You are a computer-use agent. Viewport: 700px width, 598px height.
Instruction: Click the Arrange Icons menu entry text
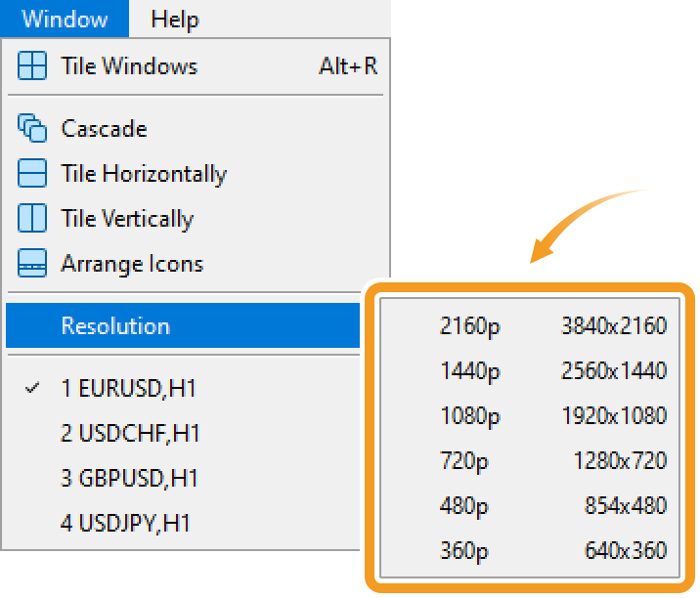tap(132, 264)
